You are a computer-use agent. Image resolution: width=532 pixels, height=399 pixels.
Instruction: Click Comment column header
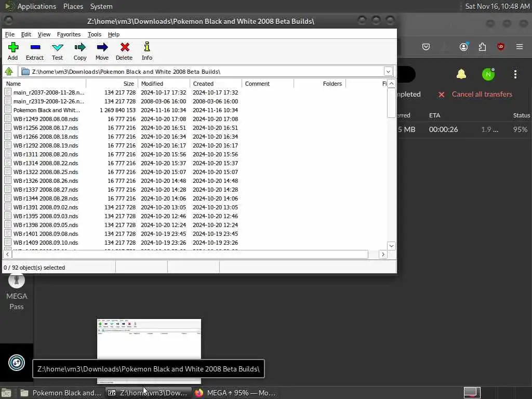pyautogui.click(x=268, y=84)
